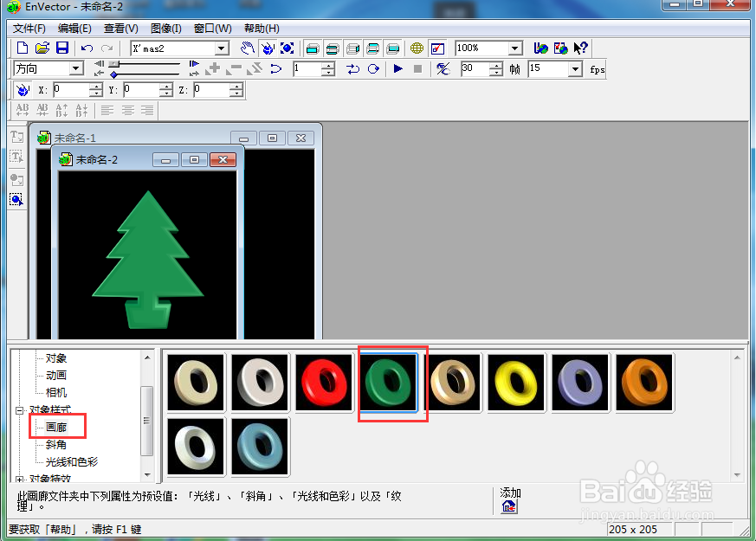The width and height of the screenshot is (756, 541).
Task: Click the context help arrow question icon
Action: (x=580, y=48)
